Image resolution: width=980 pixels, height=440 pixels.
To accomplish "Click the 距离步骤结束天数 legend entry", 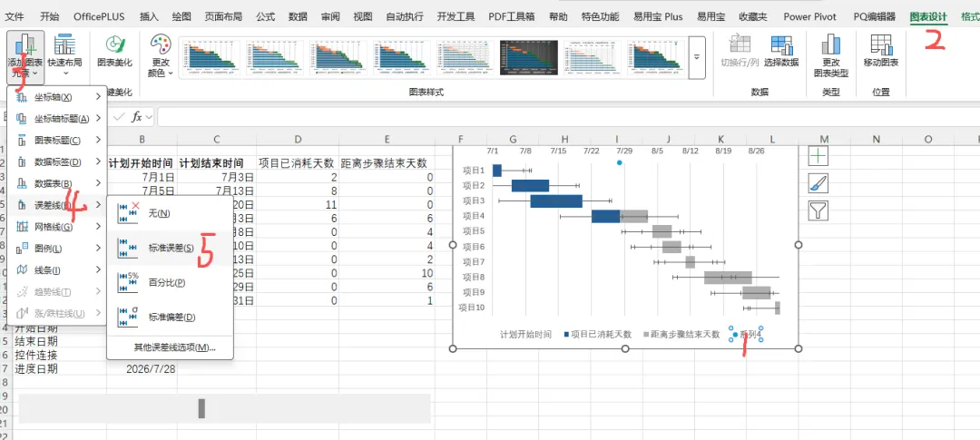I will point(681,335).
